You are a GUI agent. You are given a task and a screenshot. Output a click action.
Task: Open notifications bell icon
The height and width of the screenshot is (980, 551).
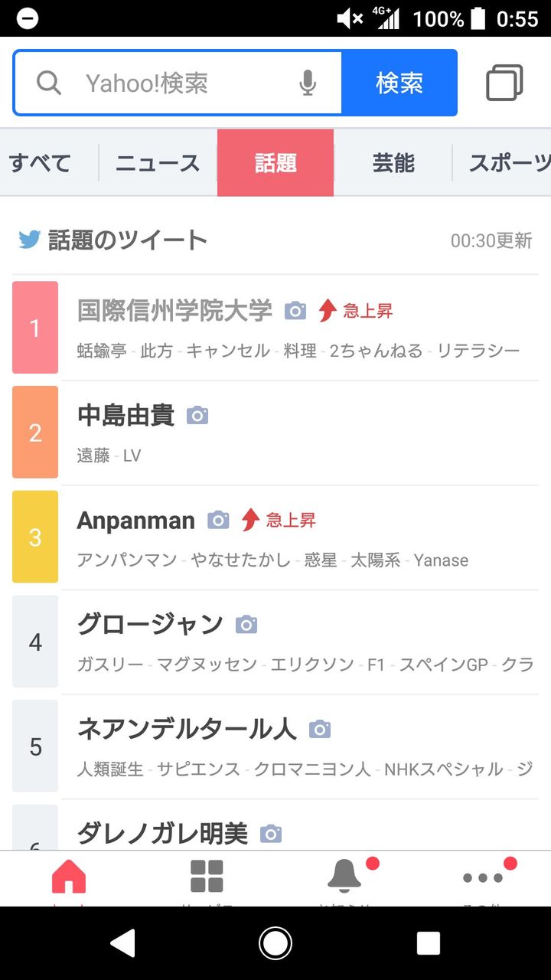pyautogui.click(x=344, y=877)
